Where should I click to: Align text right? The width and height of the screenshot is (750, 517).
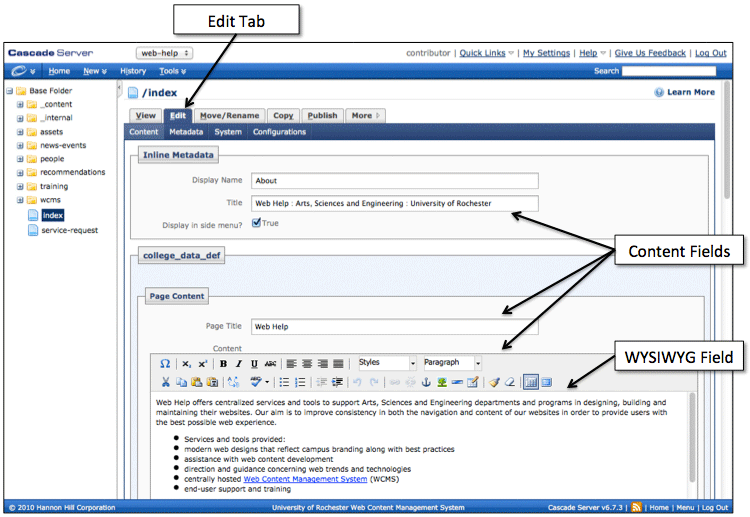tap(323, 364)
